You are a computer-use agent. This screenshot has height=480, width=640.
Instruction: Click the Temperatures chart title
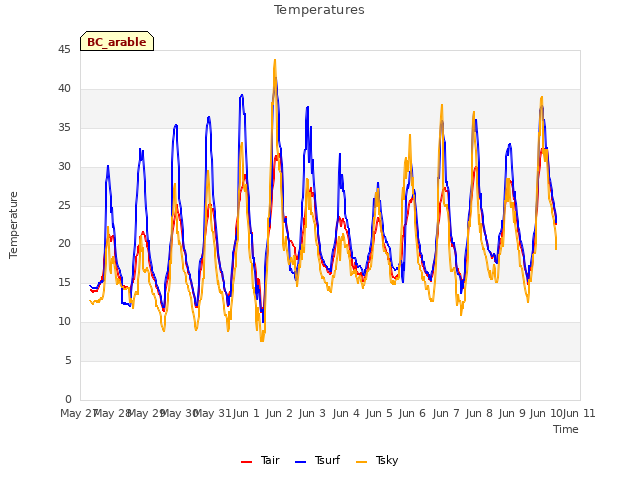click(x=319, y=10)
